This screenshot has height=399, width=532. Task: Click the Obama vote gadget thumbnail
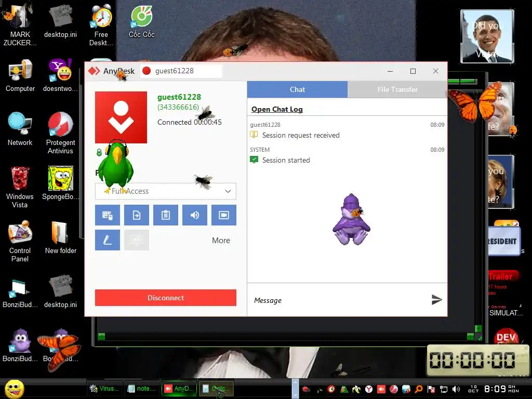(x=487, y=36)
